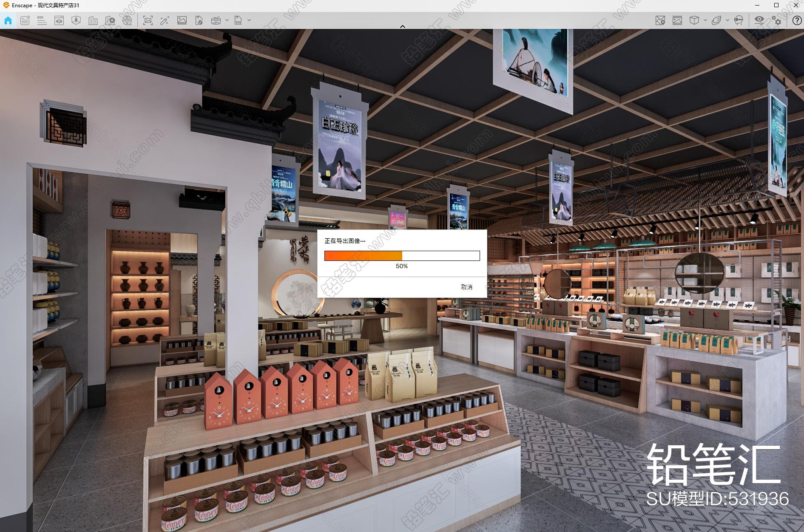Open the BIM information panel
Screen dimensions: 804x532
point(42,20)
